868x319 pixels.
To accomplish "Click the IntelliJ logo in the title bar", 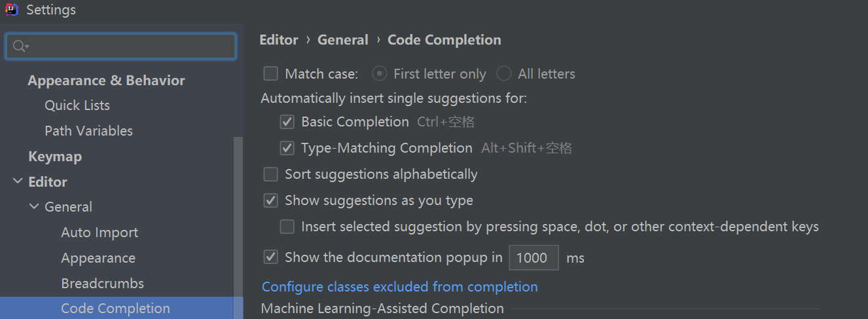I will pyautogui.click(x=12, y=10).
